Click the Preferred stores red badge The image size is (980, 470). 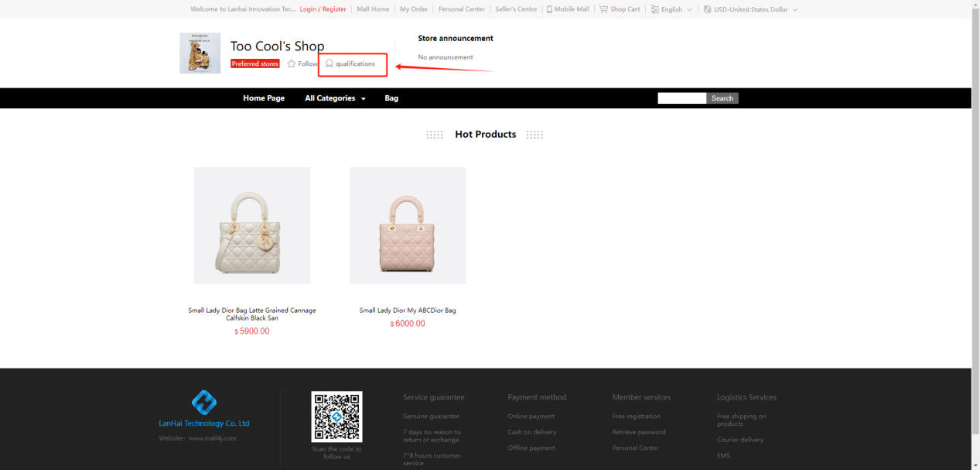point(255,63)
